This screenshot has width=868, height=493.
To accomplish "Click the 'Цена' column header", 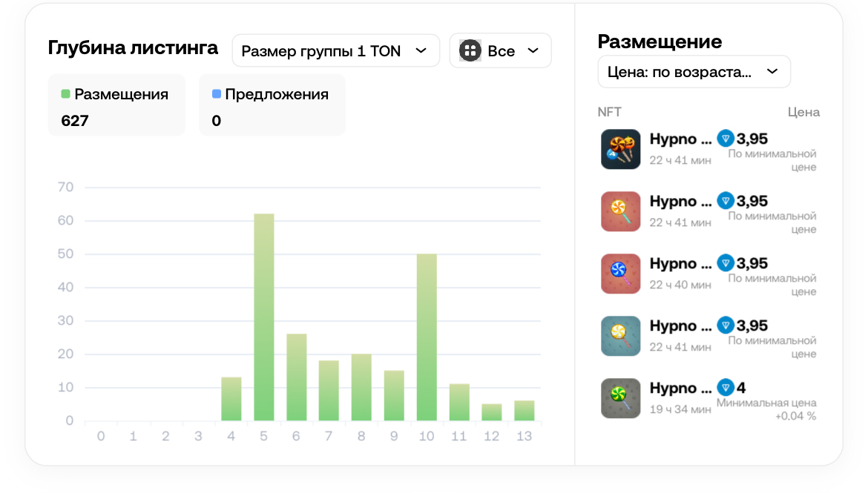I will 803,113.
